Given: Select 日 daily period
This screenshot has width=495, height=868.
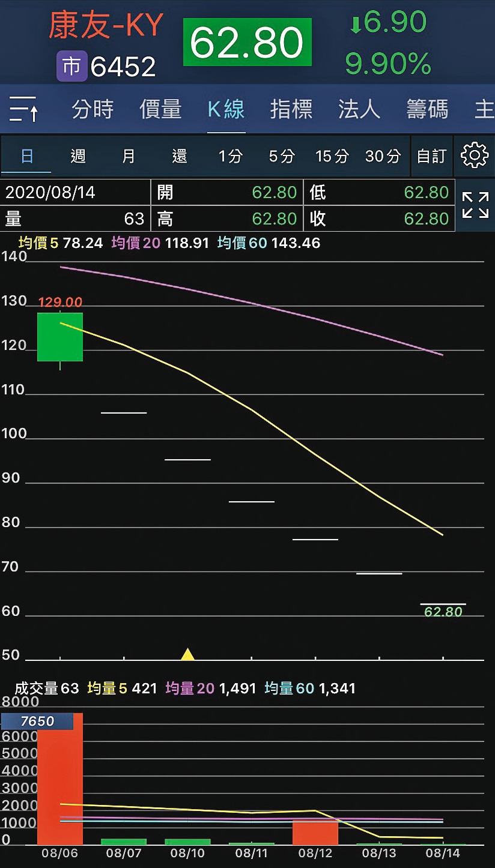Looking at the screenshot, I should 27,156.
